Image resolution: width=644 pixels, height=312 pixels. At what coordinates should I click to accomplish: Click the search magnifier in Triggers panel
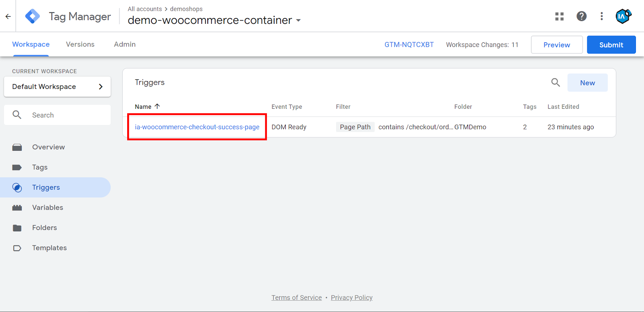(555, 83)
